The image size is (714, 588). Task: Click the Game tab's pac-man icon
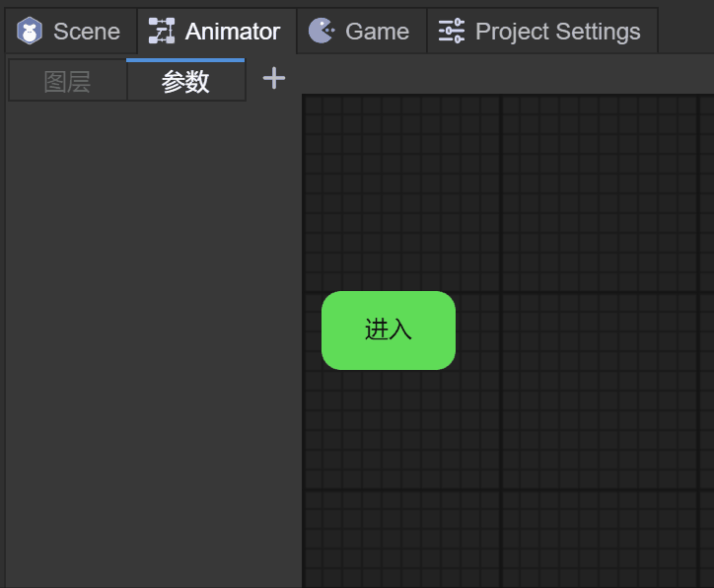[x=321, y=32]
